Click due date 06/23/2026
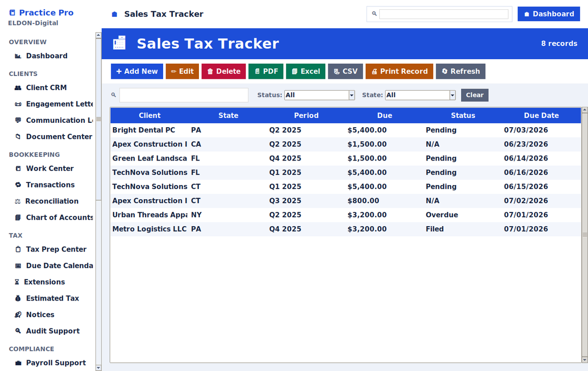This screenshot has width=588, height=371. 526,144
